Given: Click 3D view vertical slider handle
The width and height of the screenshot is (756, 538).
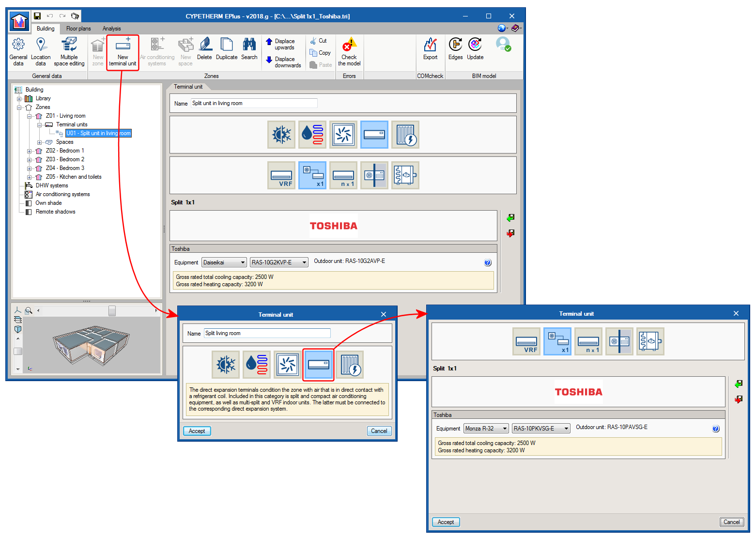Looking at the screenshot, I should click(x=18, y=352).
